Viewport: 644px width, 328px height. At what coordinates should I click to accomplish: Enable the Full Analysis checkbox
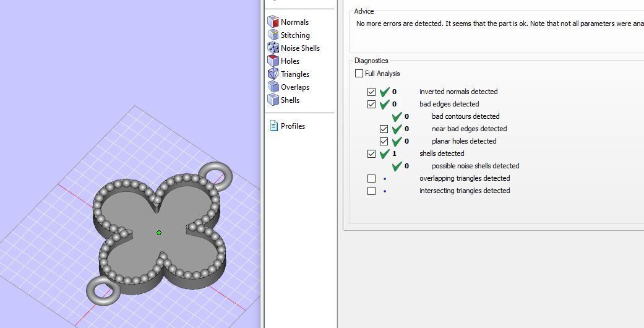(359, 73)
